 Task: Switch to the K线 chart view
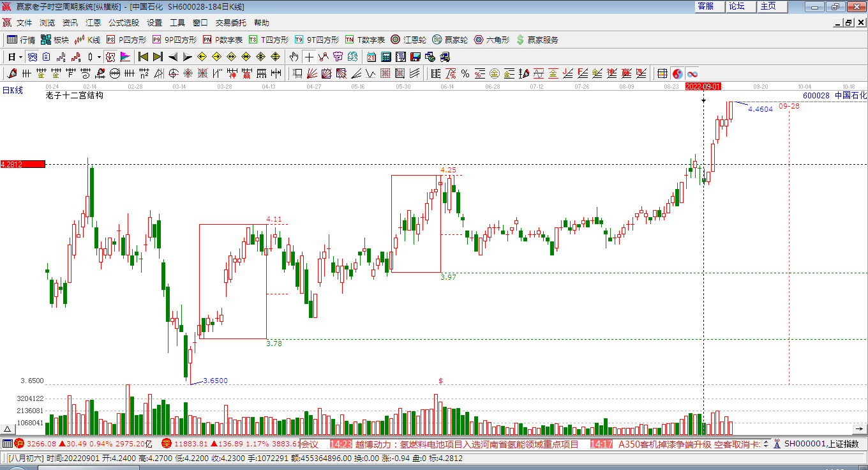point(87,40)
